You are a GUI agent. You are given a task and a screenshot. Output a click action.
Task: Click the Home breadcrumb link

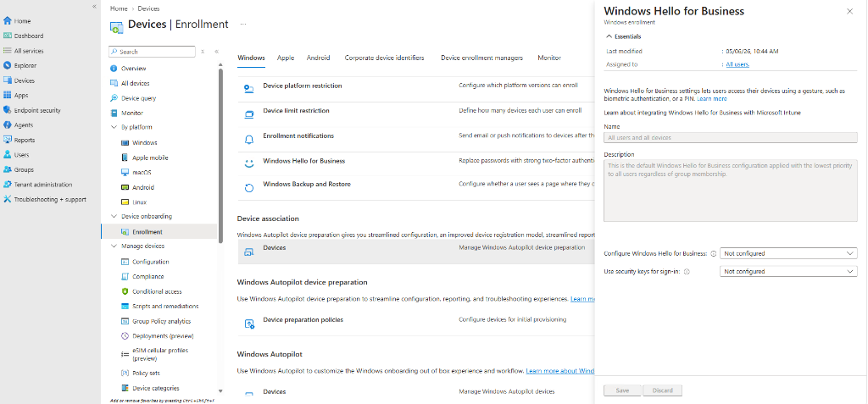point(119,8)
